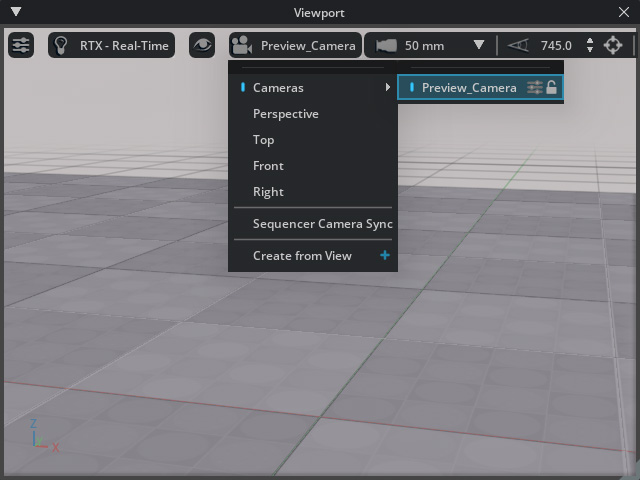This screenshot has height=480, width=640.
Task: Open Preview_Camera settings sliders icon in submenu
Action: [x=535, y=88]
